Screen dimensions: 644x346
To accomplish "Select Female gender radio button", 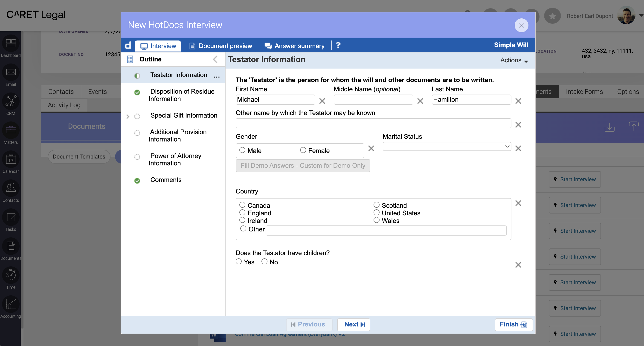I will tap(303, 150).
